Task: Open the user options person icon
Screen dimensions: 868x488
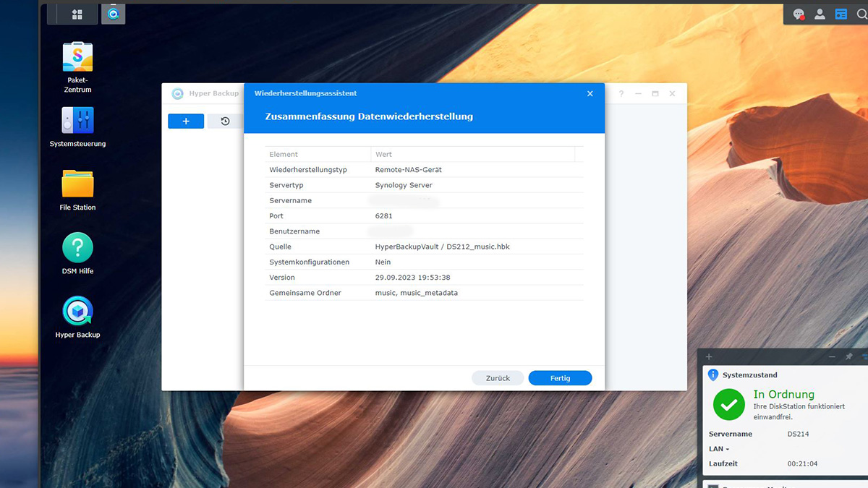Action: (x=820, y=14)
